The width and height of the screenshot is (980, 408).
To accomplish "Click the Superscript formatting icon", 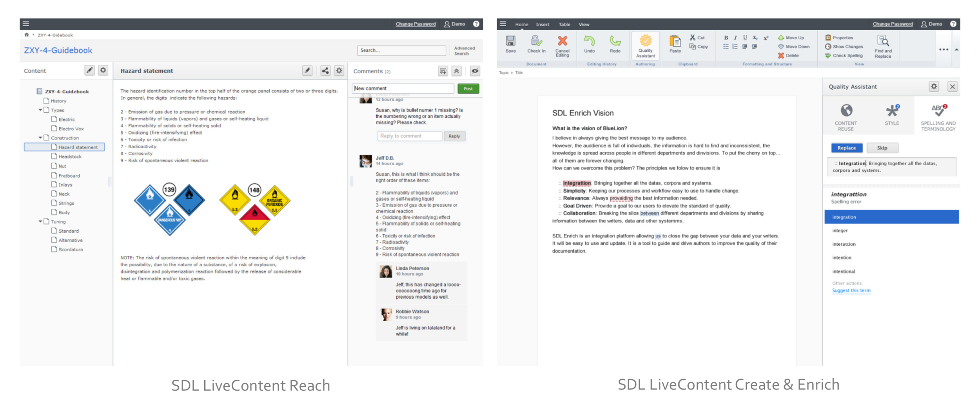I will (766, 38).
